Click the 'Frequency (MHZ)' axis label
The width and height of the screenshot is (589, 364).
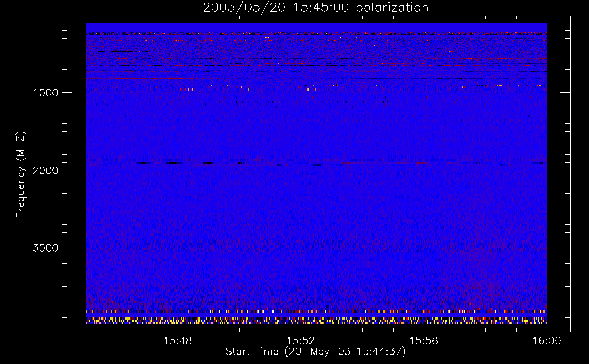(x=21, y=175)
